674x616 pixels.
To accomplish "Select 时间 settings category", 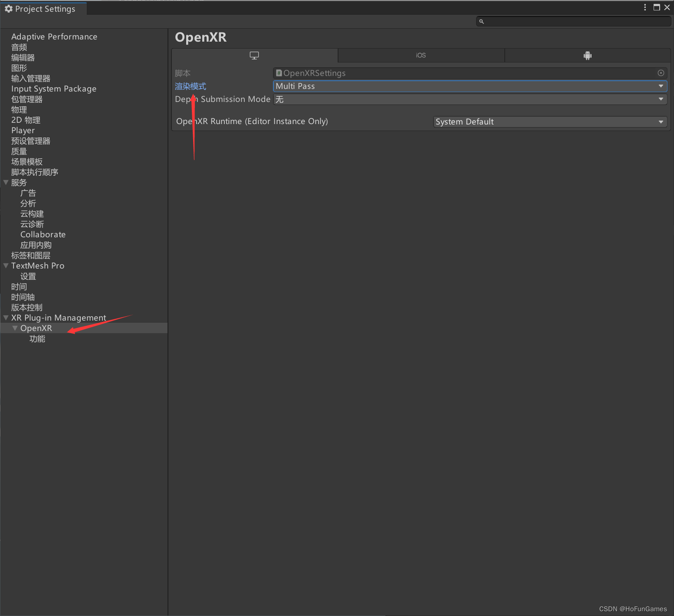I will 19,287.
